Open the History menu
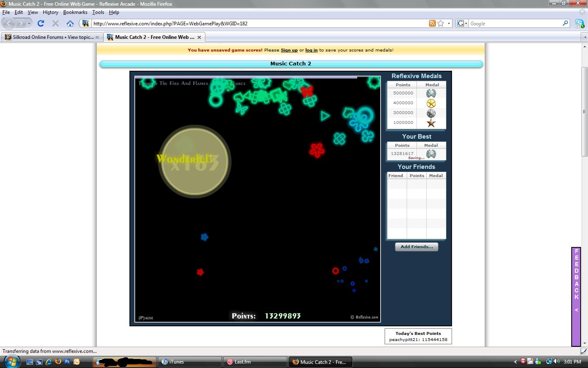588x368 pixels. coord(51,12)
